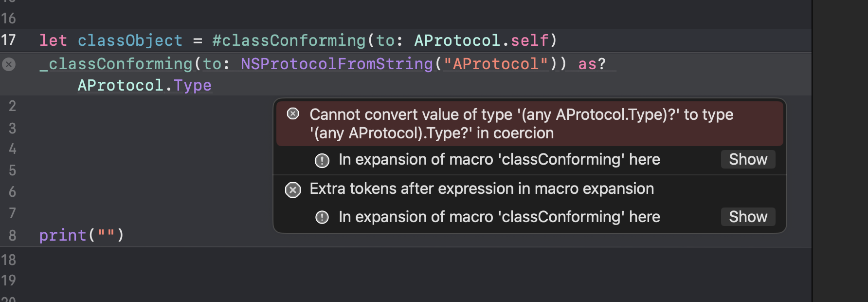The height and width of the screenshot is (302, 868).
Task: Click expansion line number 8 in the gutter
Action: tap(13, 236)
